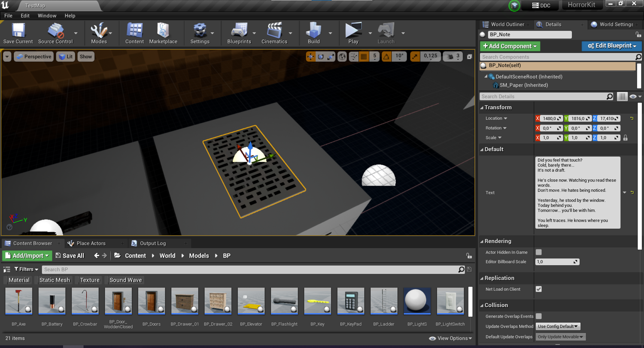Image resolution: width=644 pixels, height=348 pixels.
Task: Select SM_Paper (Inherited) component
Action: pos(523,85)
